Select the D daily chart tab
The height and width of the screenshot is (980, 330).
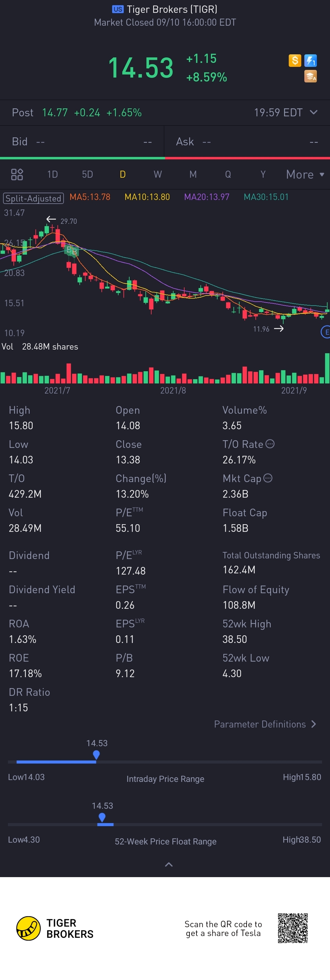(x=123, y=174)
